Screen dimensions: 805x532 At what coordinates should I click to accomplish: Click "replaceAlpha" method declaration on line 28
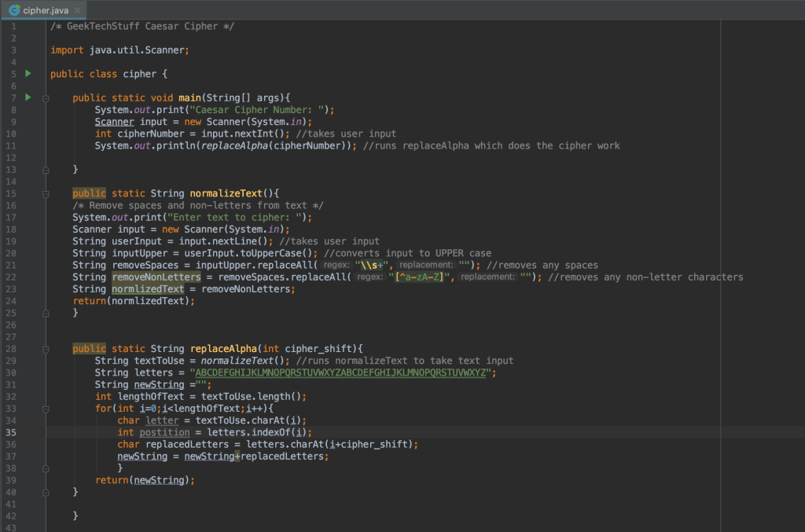click(223, 349)
